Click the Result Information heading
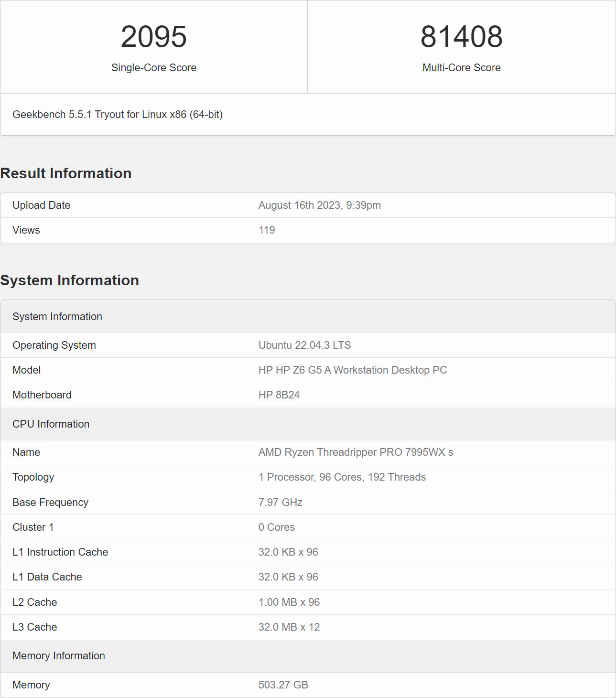 click(66, 173)
